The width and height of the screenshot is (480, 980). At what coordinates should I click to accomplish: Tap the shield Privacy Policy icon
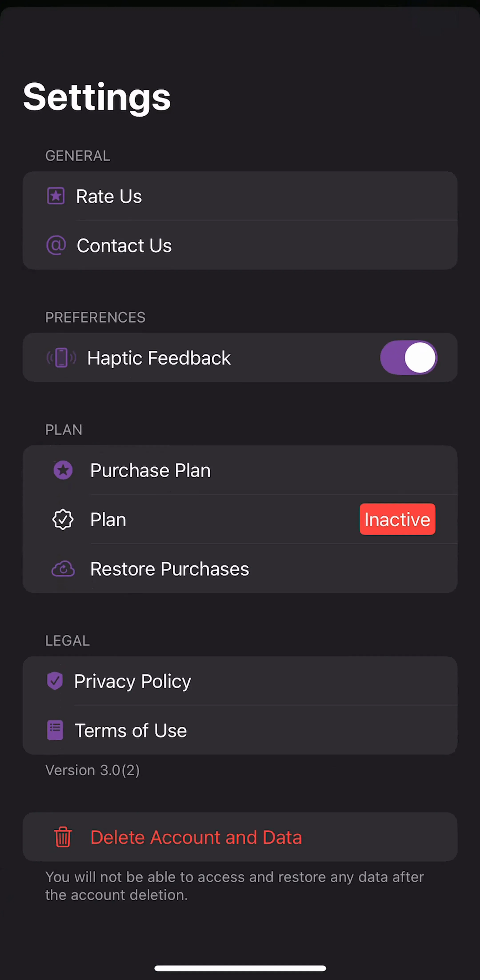point(55,681)
